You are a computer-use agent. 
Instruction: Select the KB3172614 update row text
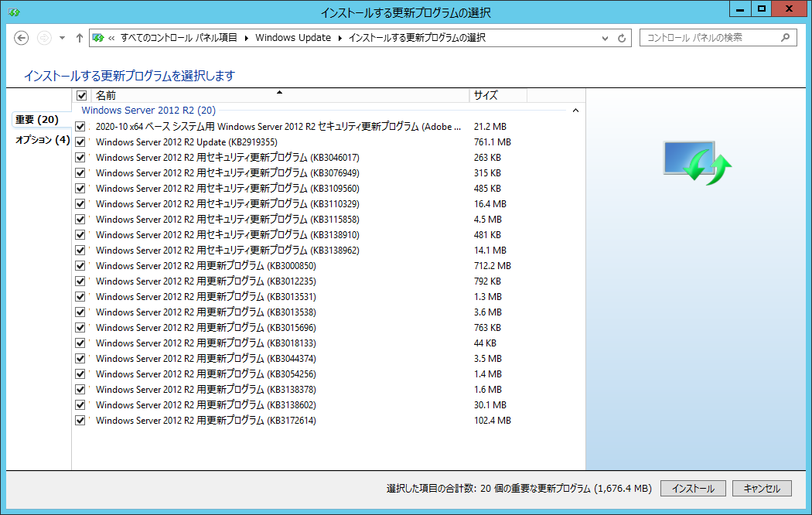pyautogui.click(x=206, y=421)
